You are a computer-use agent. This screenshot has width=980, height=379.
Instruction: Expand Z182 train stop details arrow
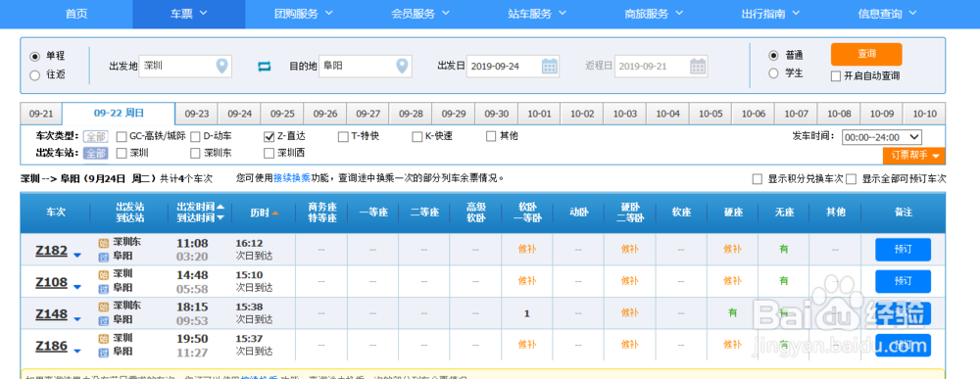pyautogui.click(x=77, y=256)
